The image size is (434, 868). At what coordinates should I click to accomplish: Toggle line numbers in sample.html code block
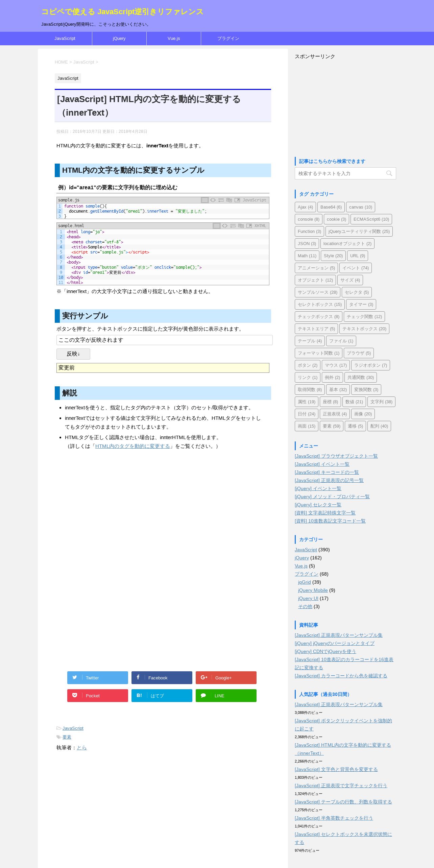pyautogui.click(x=217, y=226)
